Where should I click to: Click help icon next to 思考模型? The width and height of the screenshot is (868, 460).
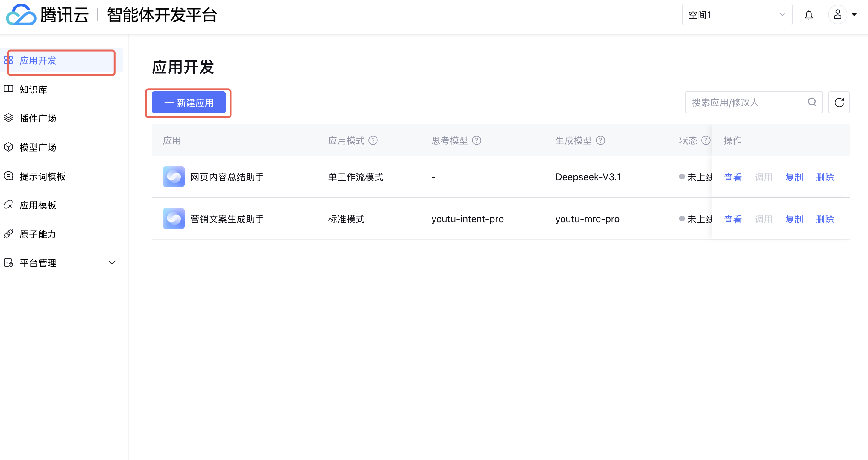coord(477,140)
